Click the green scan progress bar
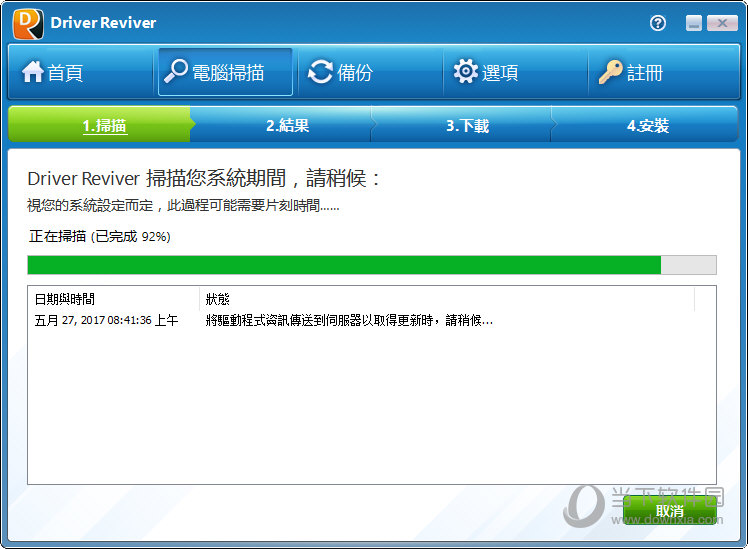 tap(372, 265)
